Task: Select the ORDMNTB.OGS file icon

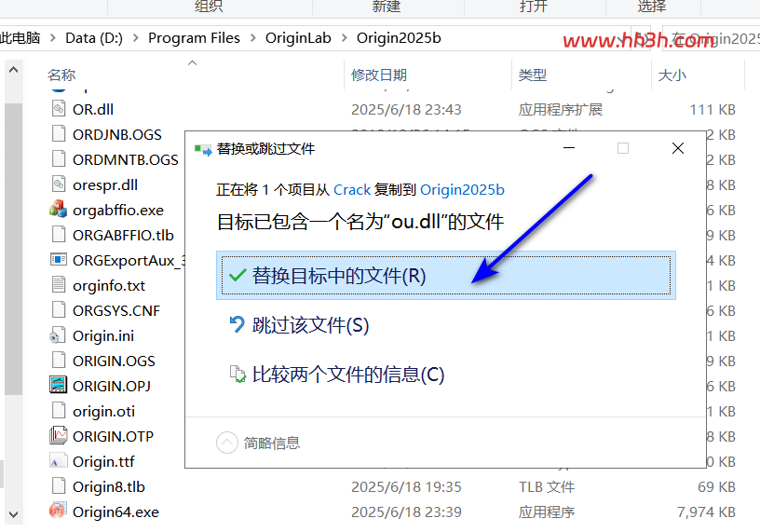Action: click(58, 159)
